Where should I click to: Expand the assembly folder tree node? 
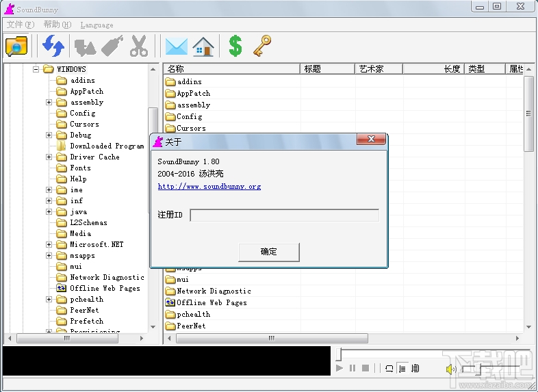tap(49, 102)
